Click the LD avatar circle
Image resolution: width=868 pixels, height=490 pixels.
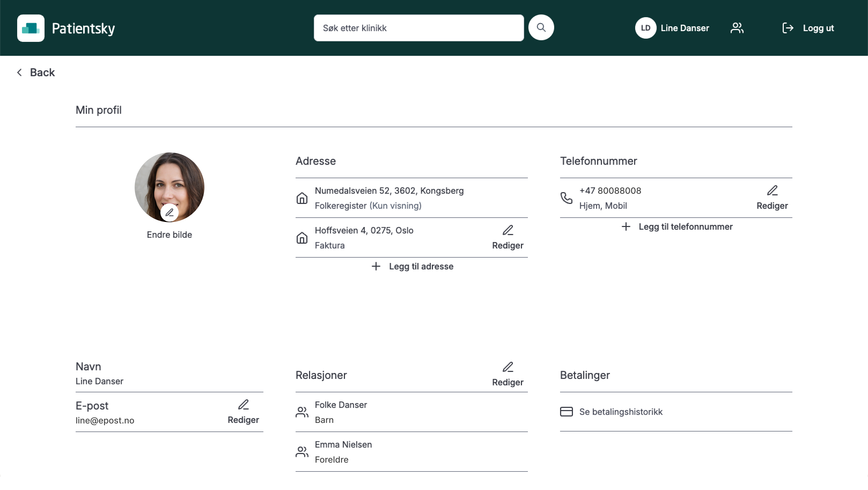click(x=645, y=28)
